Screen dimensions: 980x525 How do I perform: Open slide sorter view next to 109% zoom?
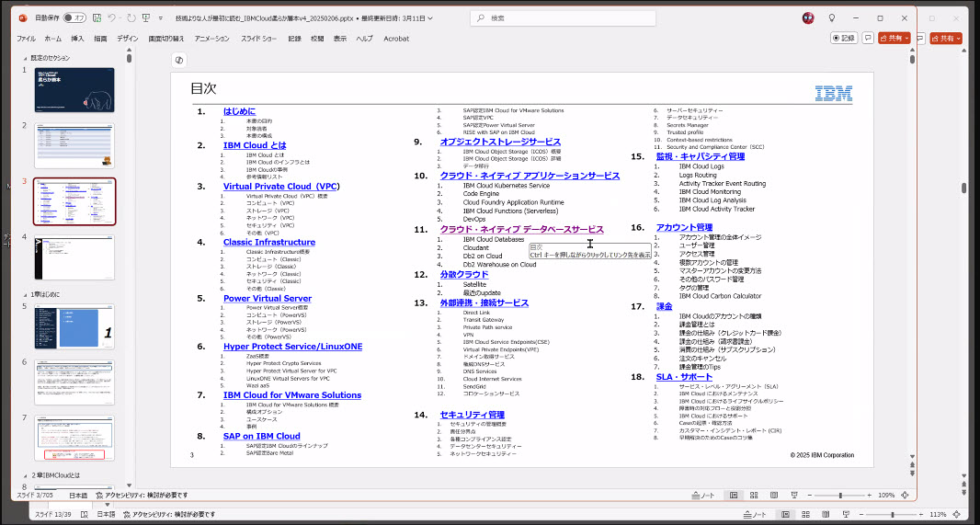pos(754,495)
